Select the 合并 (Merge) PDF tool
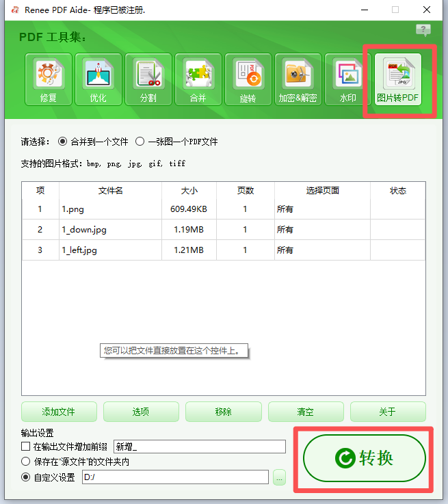Image resolution: width=448 pixels, height=504 pixels. point(198,79)
